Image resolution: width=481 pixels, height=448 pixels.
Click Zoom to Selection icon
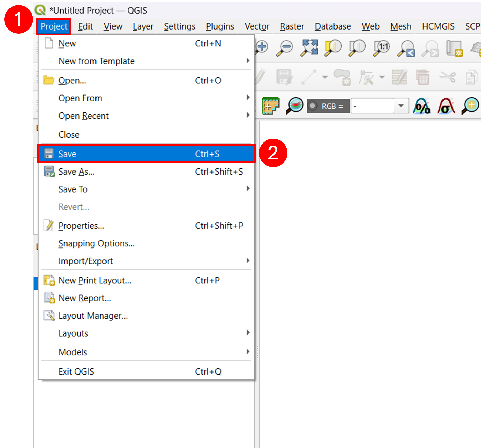[x=333, y=48]
